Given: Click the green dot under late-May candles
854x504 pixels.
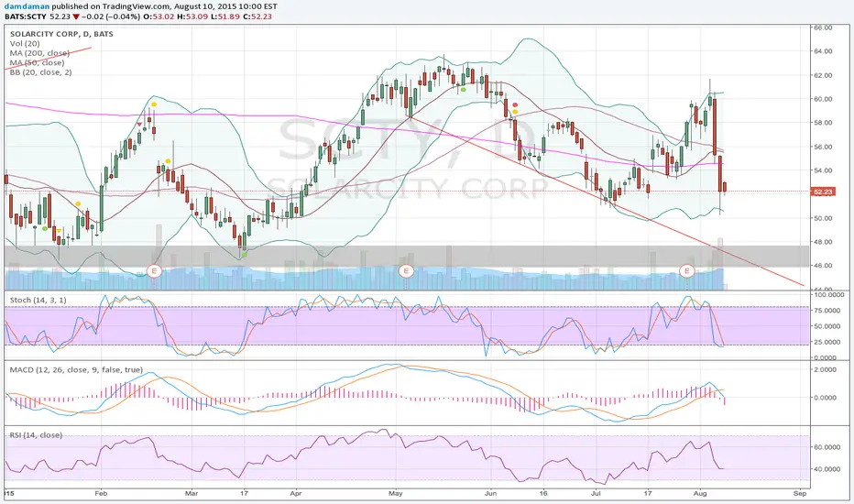Looking at the screenshot, I should point(464,90).
